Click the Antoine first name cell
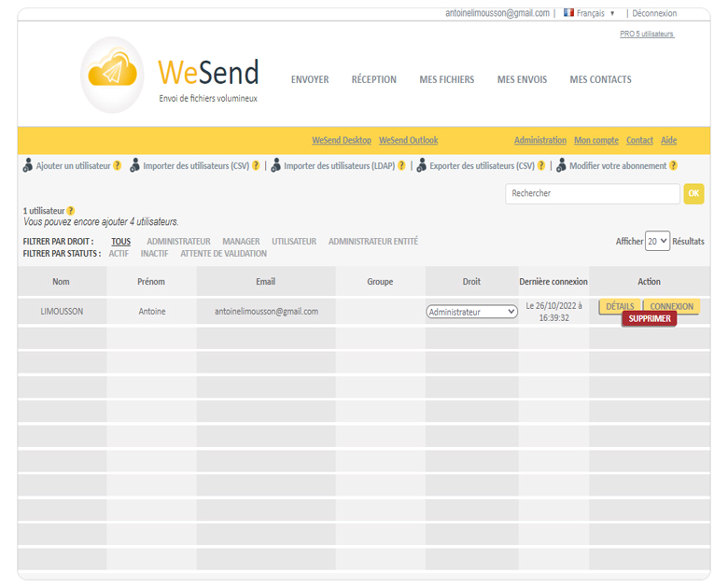Viewport: 728px width, 588px height. (x=152, y=311)
